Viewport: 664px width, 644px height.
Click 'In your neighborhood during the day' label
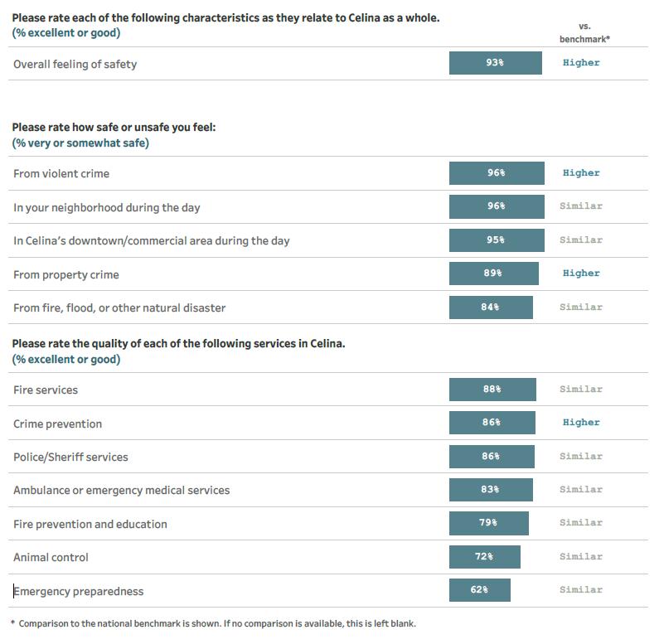pyautogui.click(x=107, y=207)
